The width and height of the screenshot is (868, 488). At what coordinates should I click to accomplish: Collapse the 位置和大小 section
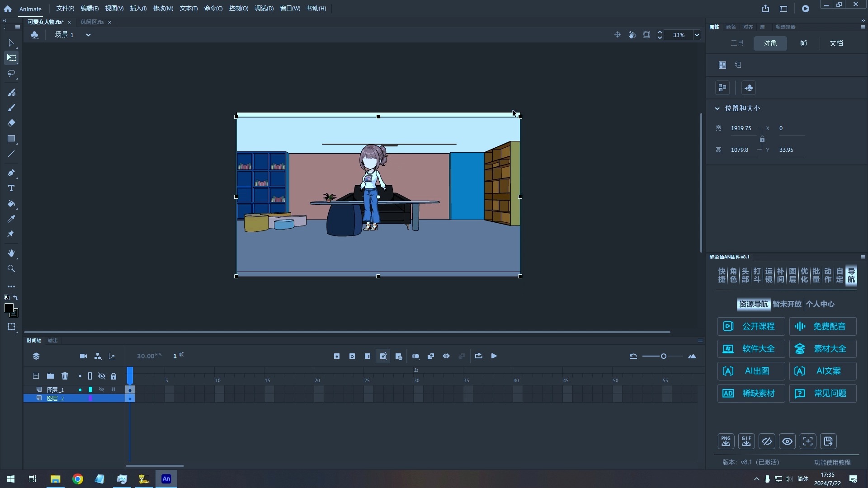point(717,108)
